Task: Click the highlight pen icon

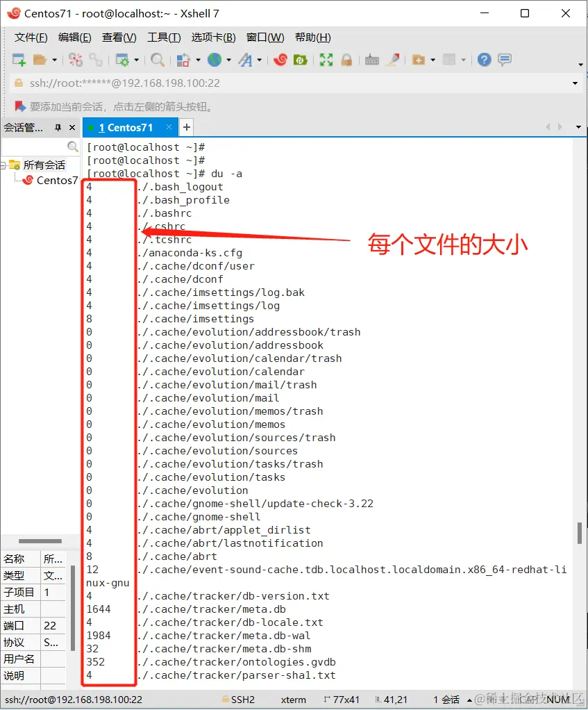Action: pos(393,59)
